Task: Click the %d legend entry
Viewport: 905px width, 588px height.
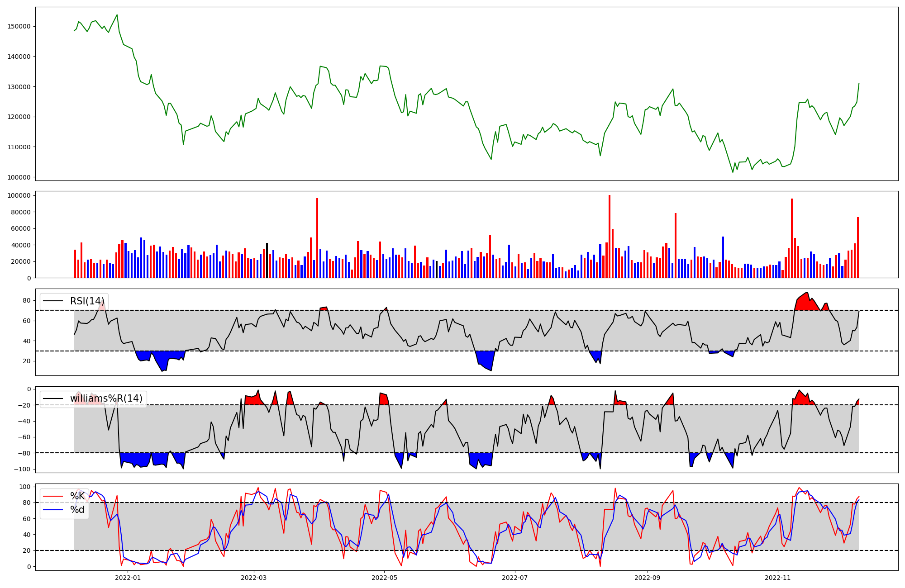Action: pos(77,510)
